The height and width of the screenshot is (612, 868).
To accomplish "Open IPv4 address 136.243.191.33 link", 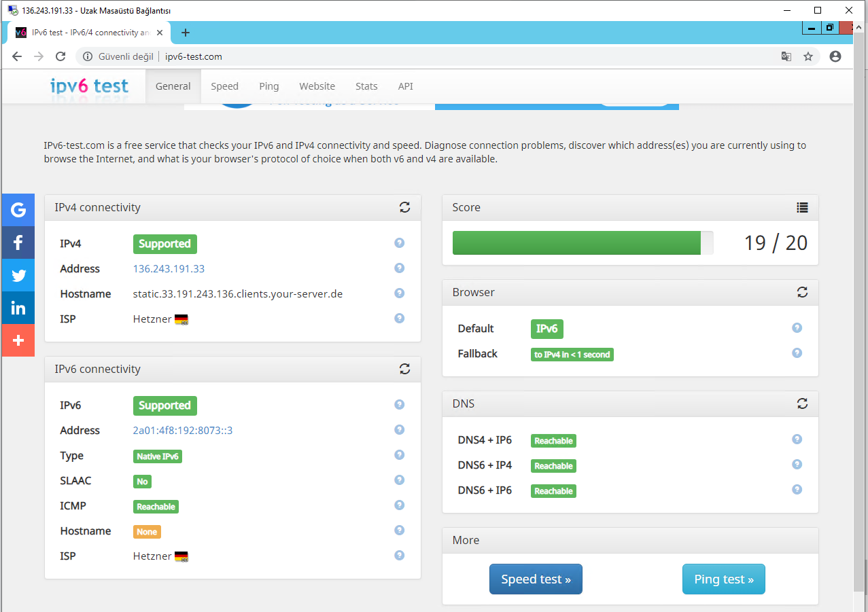I will (169, 269).
